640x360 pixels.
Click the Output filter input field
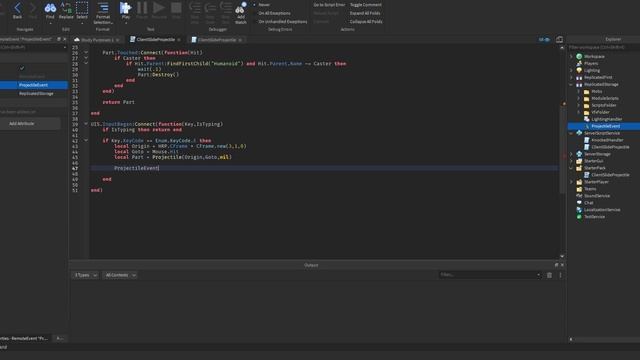point(490,275)
